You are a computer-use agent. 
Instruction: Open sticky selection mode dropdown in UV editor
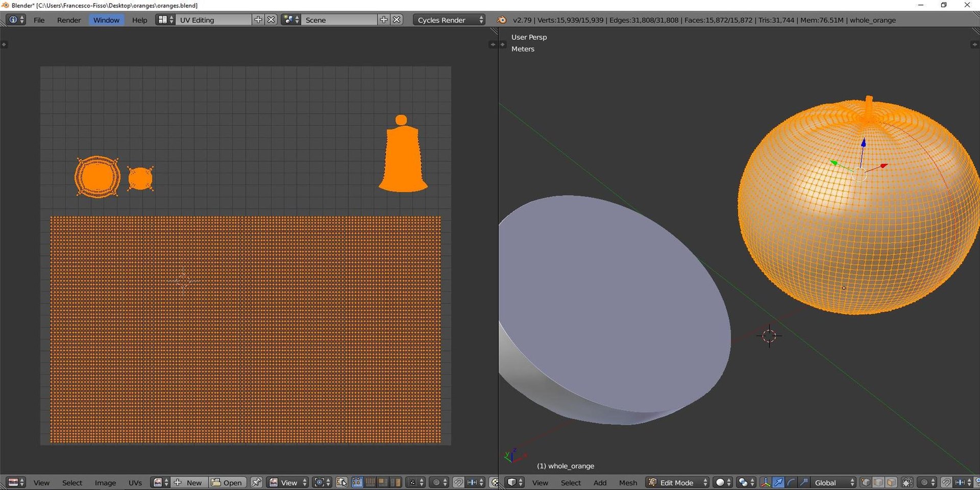pos(416,482)
